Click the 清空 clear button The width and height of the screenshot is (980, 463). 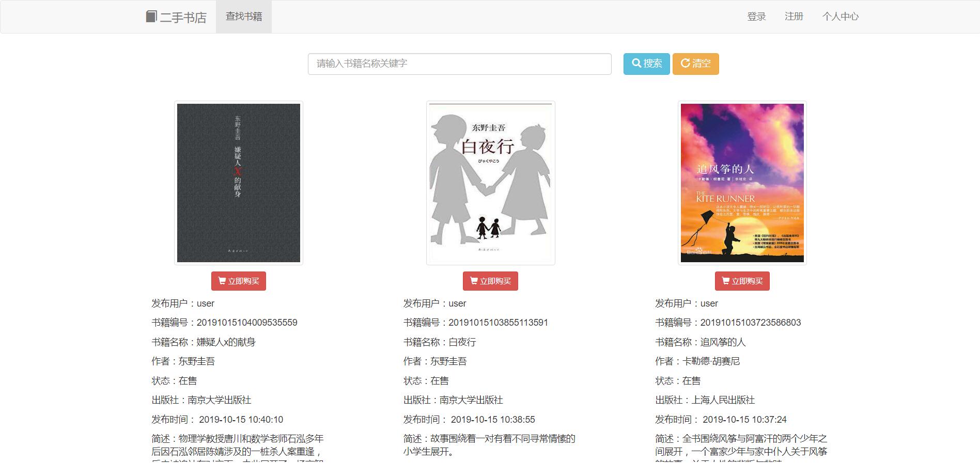[696, 64]
